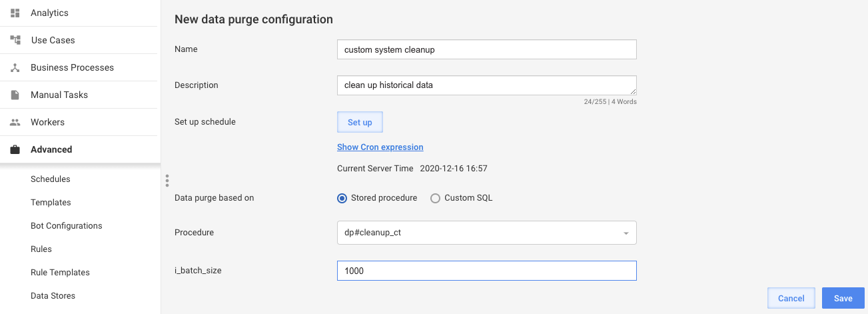Screen dimensions: 868x314
Task: Focus the Description text area
Action: [487, 85]
